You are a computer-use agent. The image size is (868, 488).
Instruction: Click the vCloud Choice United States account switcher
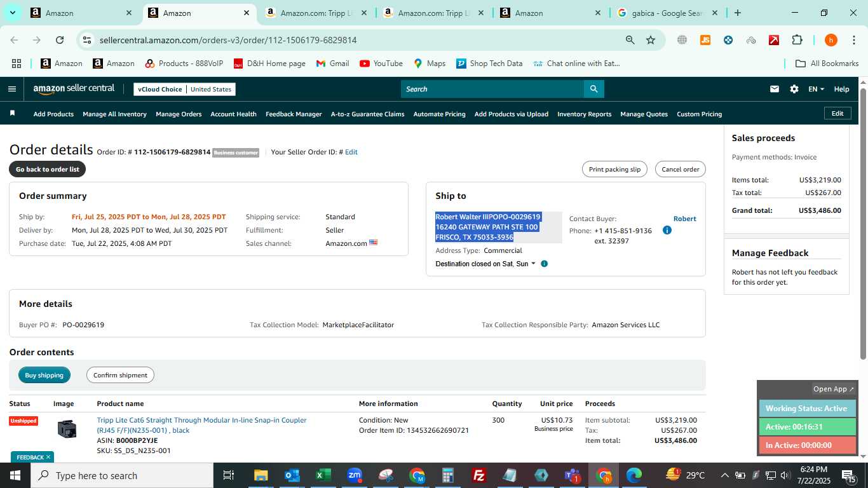point(184,89)
